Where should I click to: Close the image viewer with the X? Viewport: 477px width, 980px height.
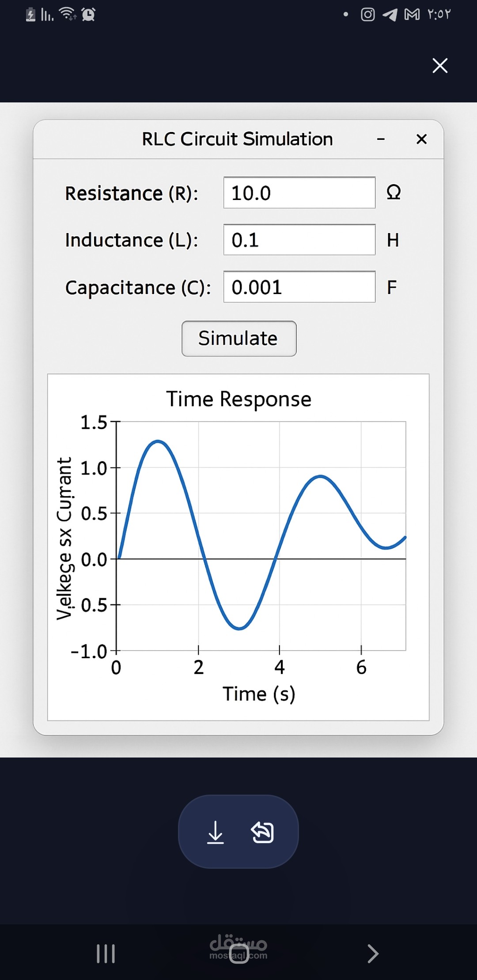coord(440,65)
